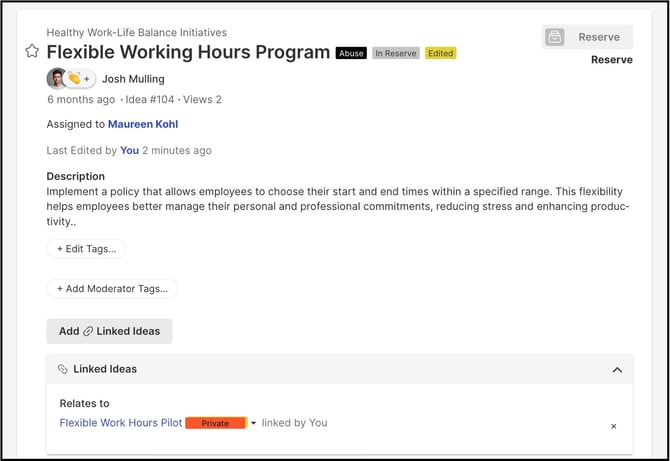Image resolution: width=670 pixels, height=461 pixels.
Task: Click the paperclip icon in Linked Ideas header
Action: click(x=63, y=369)
